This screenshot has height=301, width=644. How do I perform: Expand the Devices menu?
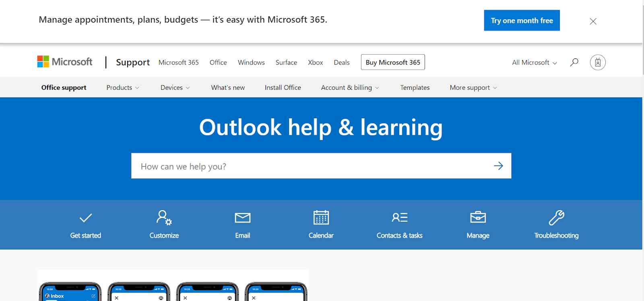click(x=175, y=87)
